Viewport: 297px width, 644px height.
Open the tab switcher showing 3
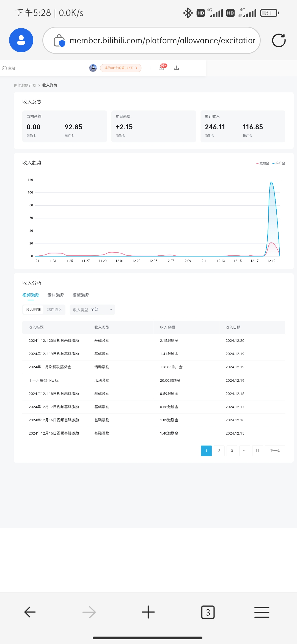click(x=208, y=612)
